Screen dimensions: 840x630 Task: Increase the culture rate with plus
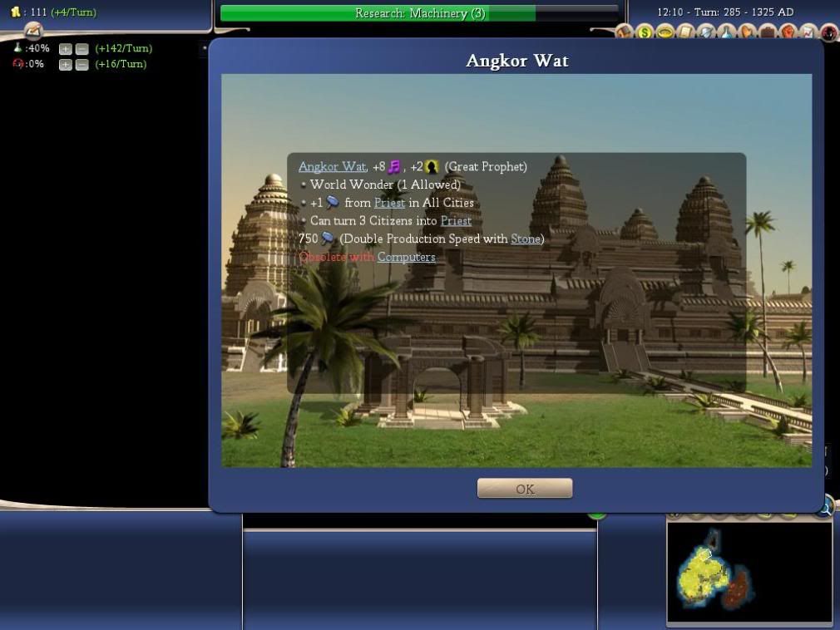tap(66, 65)
